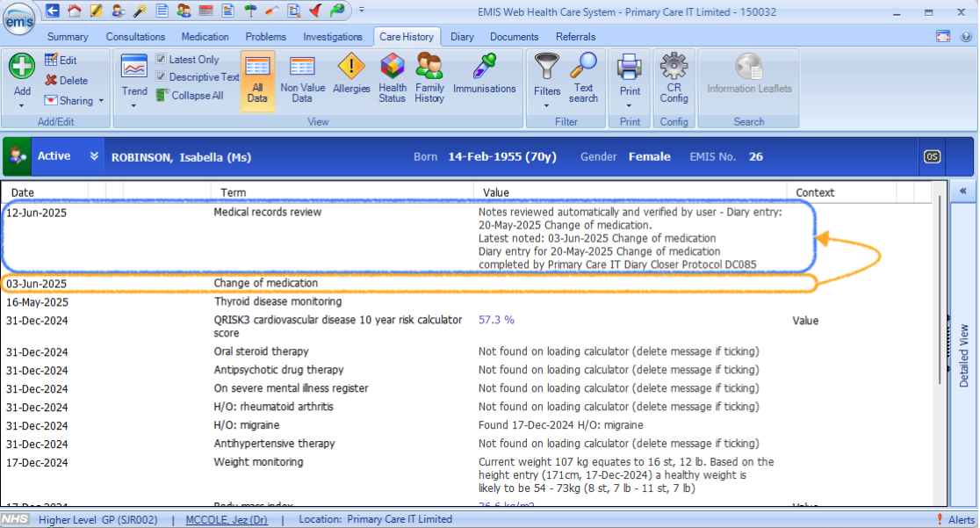980x528 pixels.
Task: Toggle the Latest Only checkbox
Action: [162, 59]
